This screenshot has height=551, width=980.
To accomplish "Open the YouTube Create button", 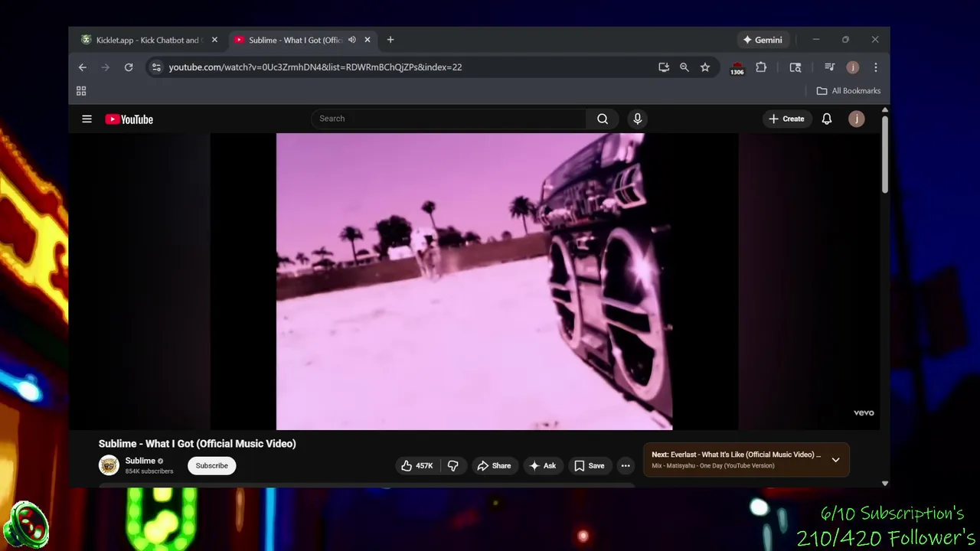I will pyautogui.click(x=786, y=119).
